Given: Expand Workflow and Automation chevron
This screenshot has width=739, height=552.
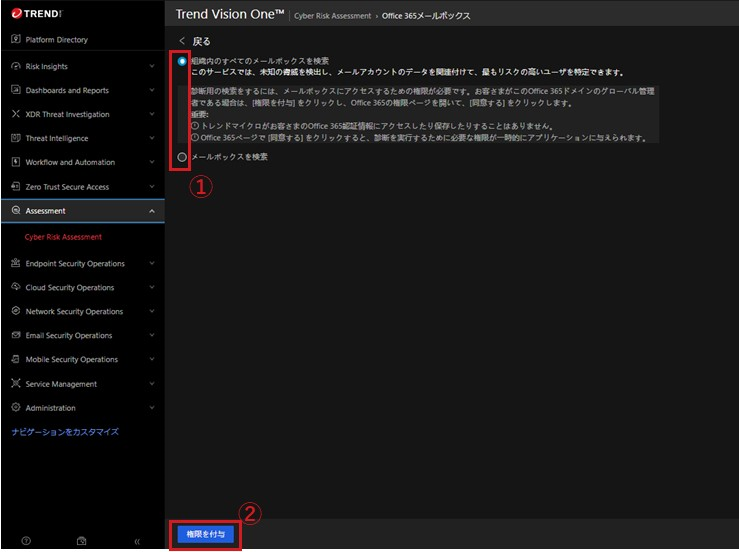Looking at the screenshot, I should (152, 162).
